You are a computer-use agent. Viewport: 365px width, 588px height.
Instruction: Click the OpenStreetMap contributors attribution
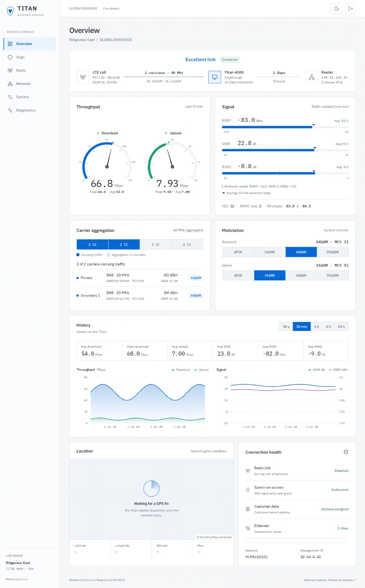pos(214,537)
